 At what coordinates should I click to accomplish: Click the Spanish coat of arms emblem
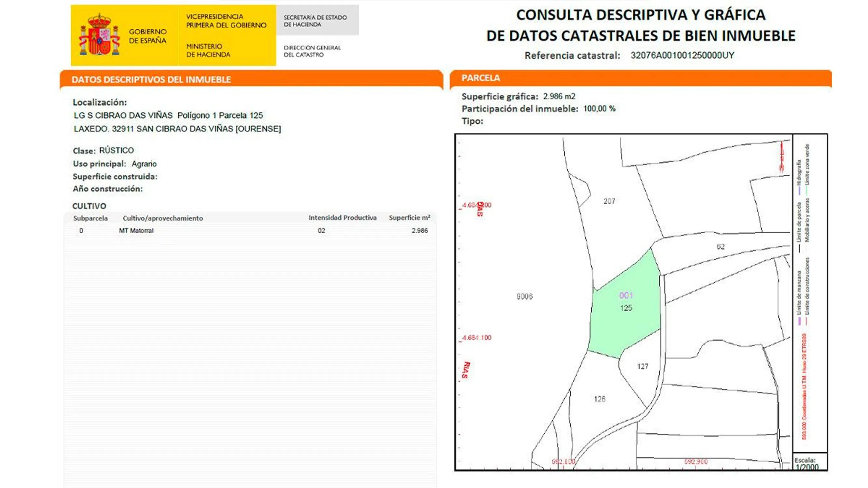coord(99,35)
